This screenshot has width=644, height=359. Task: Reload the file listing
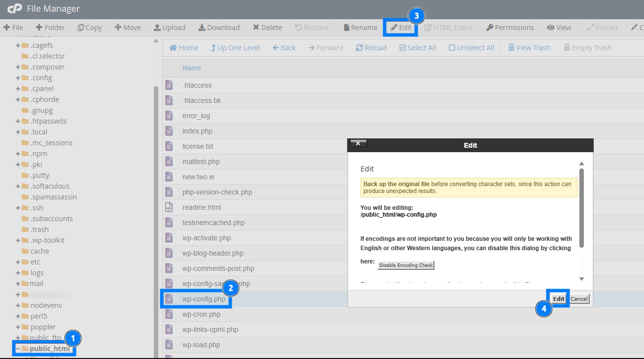(x=371, y=48)
